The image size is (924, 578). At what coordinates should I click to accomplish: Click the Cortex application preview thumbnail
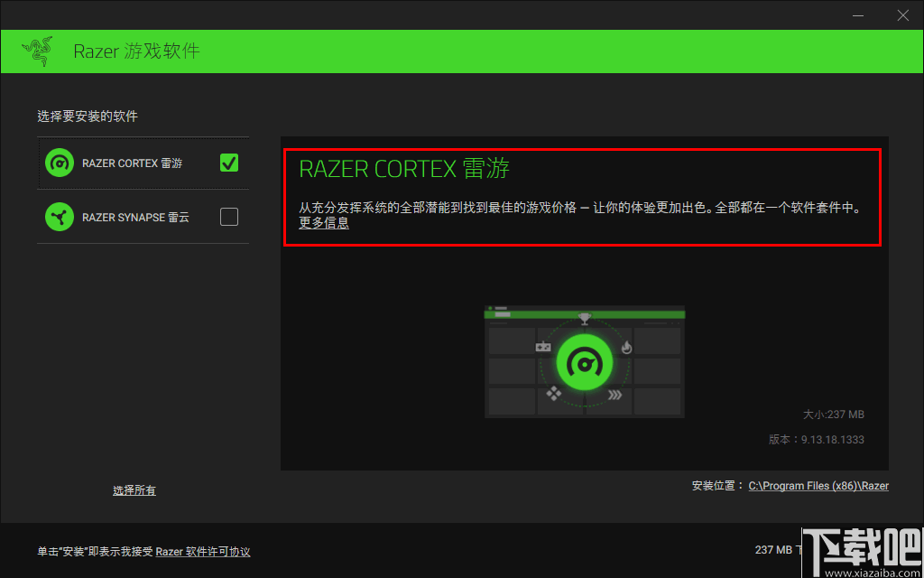pyautogui.click(x=585, y=360)
